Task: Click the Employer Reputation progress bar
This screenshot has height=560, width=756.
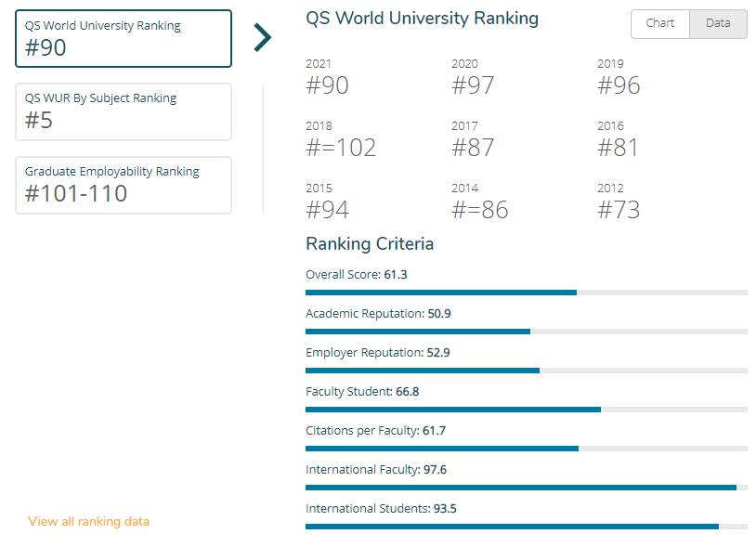Action: (527, 371)
